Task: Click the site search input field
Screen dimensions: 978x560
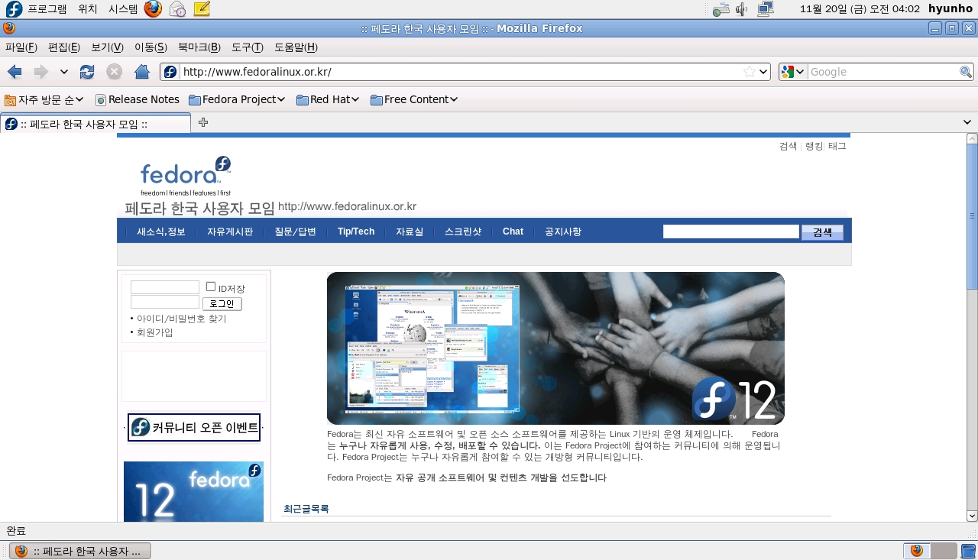Action: pyautogui.click(x=731, y=231)
